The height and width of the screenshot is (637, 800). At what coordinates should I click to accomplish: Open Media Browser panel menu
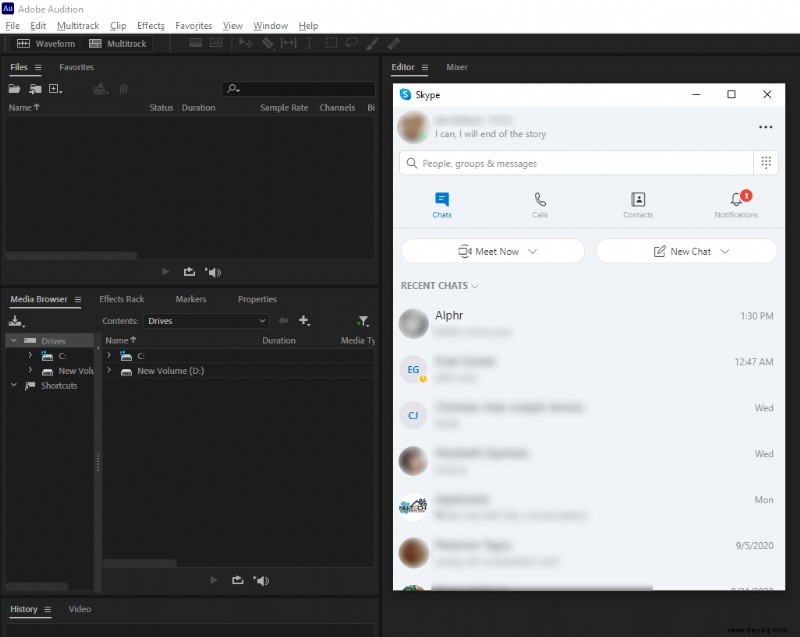tap(78, 299)
